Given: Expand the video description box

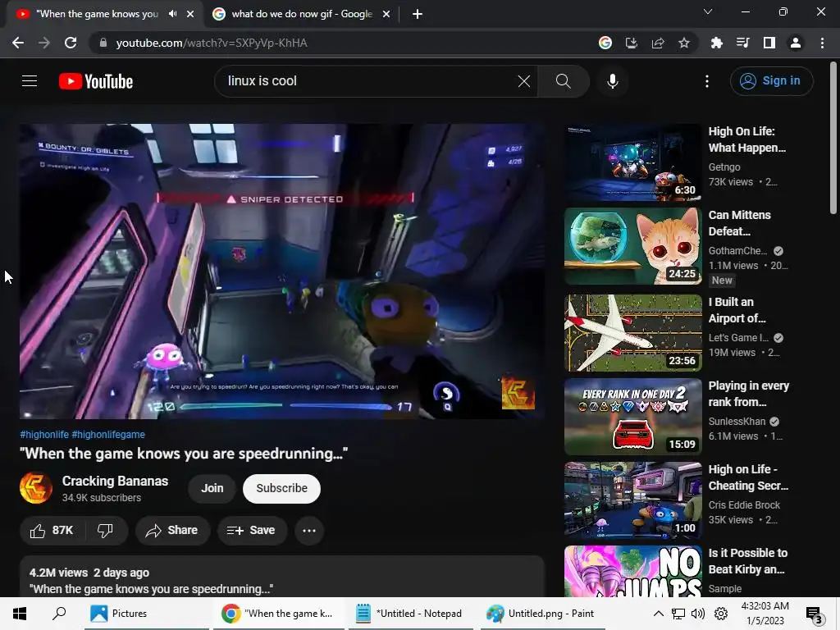Looking at the screenshot, I should pos(282,577).
